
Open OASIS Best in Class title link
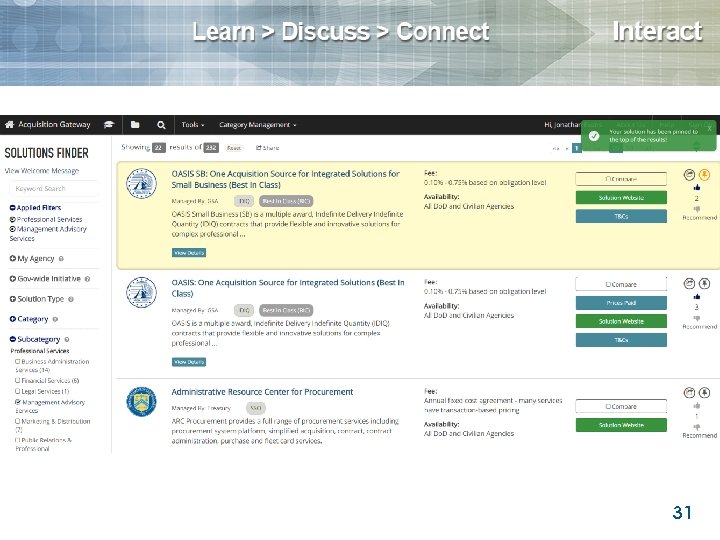pos(287,288)
